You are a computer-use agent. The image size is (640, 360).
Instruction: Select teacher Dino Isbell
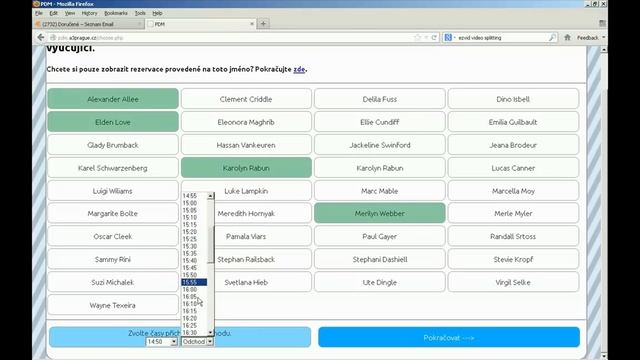point(513,99)
